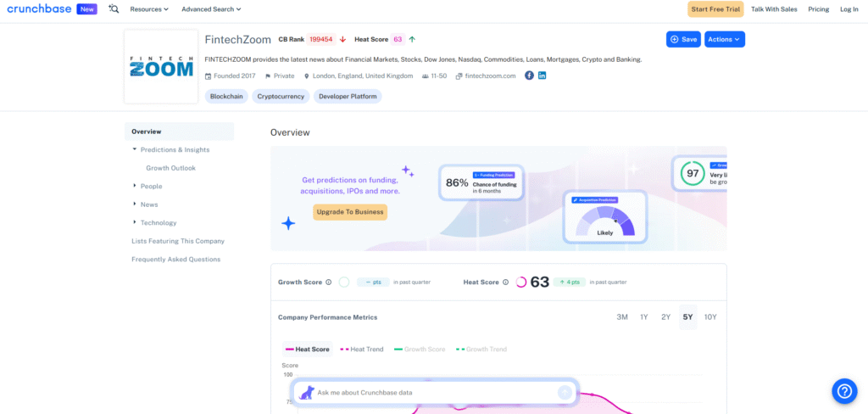Open London, England, United Kingdom location link
Screen dimensions: 868x414
(x=363, y=76)
